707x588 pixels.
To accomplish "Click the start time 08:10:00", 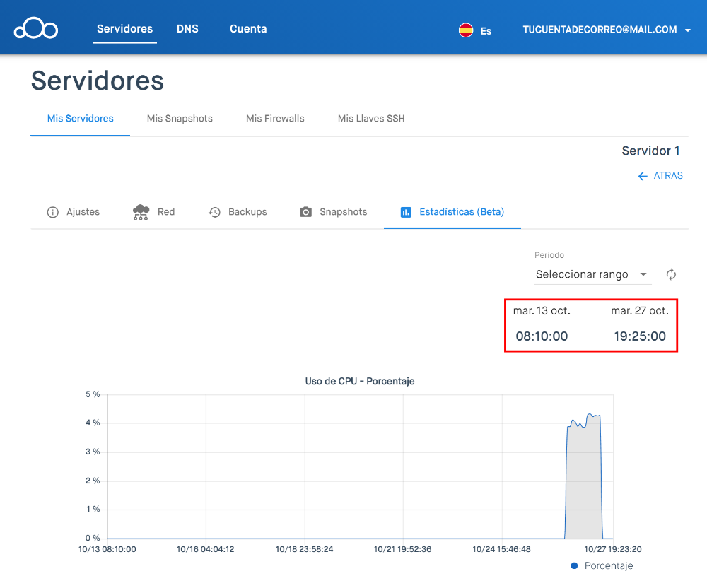I will tap(542, 336).
